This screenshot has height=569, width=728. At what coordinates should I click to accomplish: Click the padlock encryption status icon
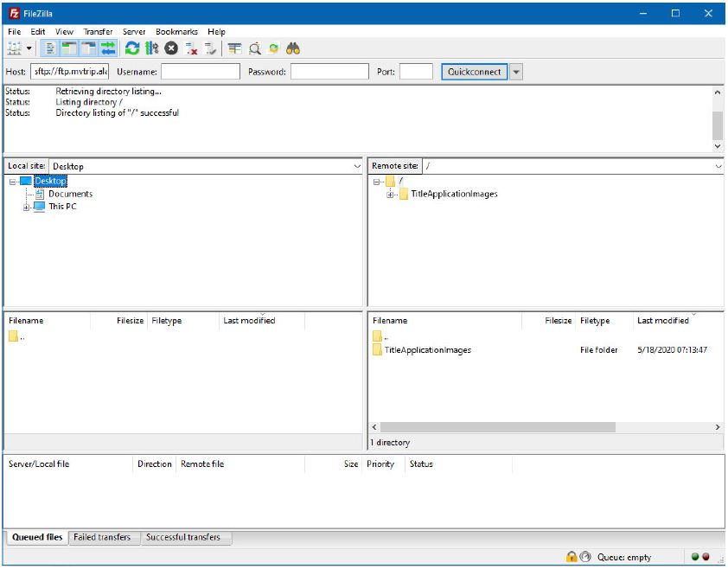(x=572, y=556)
